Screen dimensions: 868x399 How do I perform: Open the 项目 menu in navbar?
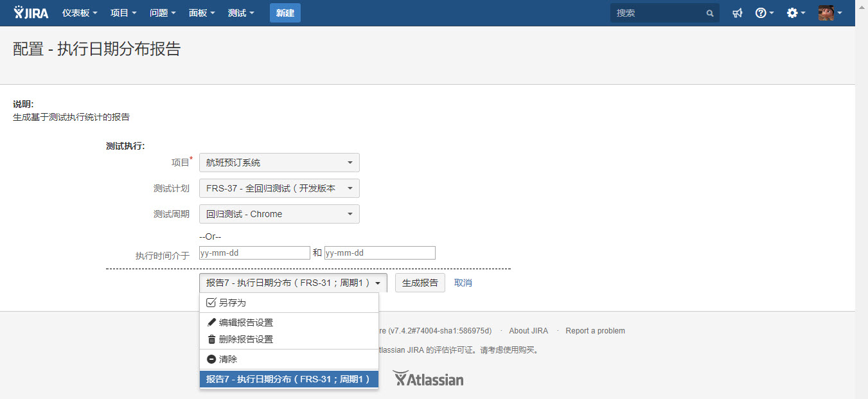click(x=123, y=13)
